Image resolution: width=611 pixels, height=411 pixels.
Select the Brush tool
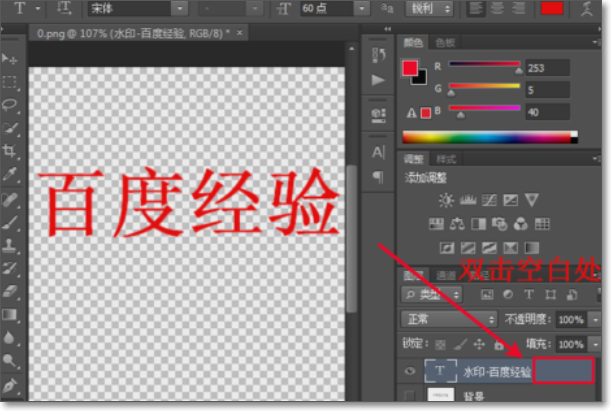[9, 222]
